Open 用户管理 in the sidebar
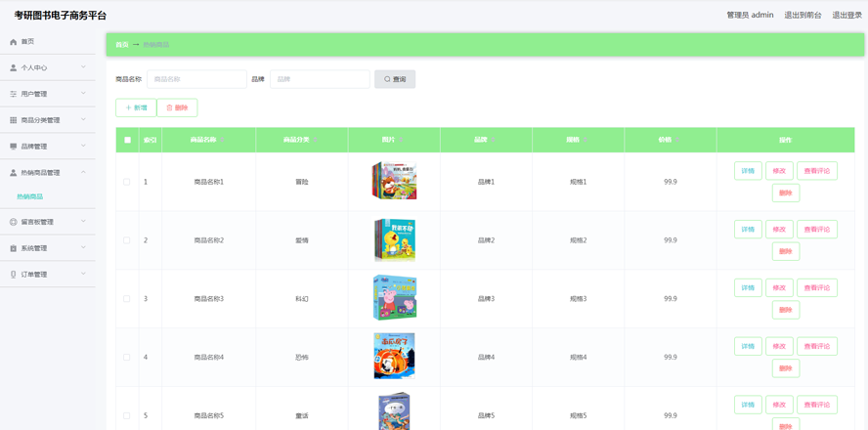Screen dimensions: 868x430 coord(48,94)
